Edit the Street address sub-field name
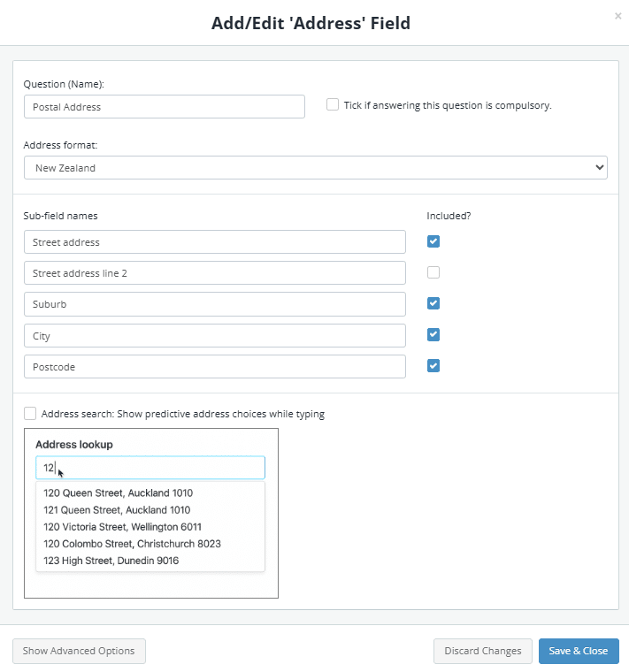The width and height of the screenshot is (629, 672). (215, 241)
